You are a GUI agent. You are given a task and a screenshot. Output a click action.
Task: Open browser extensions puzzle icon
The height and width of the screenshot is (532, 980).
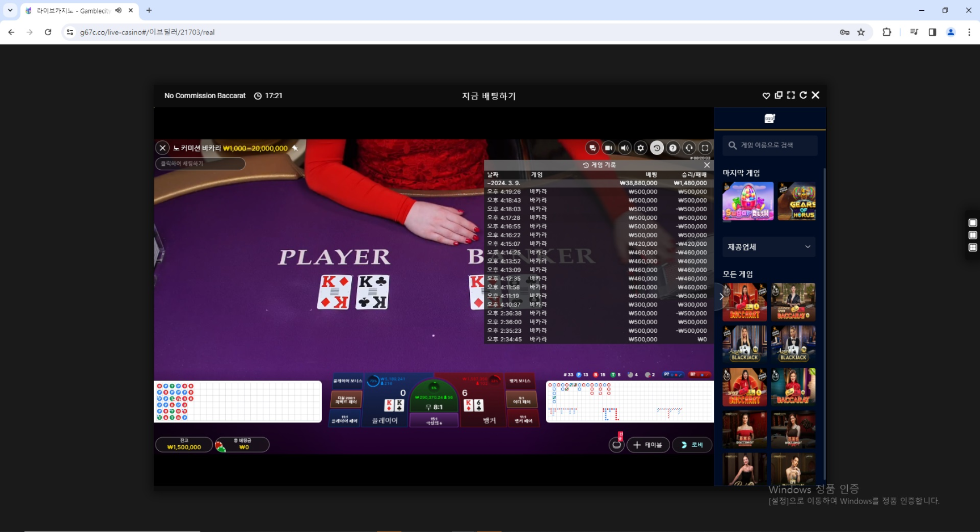tap(887, 32)
